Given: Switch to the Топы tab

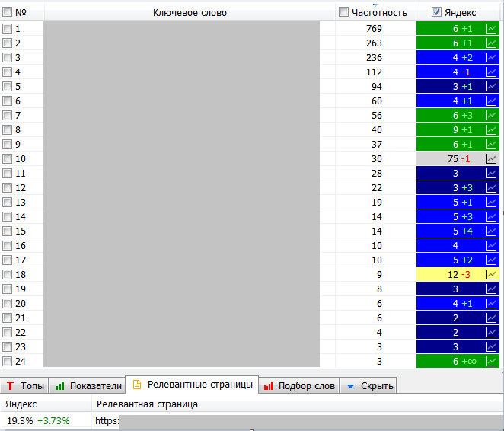Looking at the screenshot, I should tap(24, 385).
